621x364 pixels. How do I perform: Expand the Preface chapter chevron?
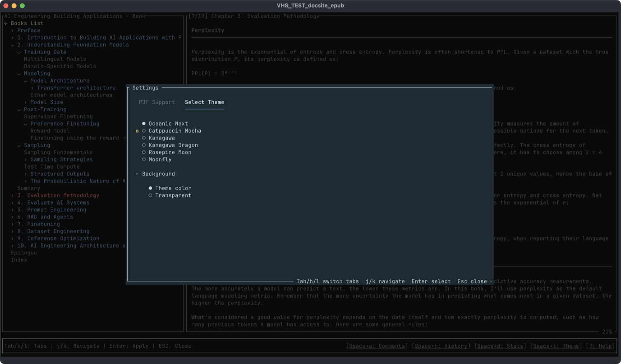(x=12, y=31)
